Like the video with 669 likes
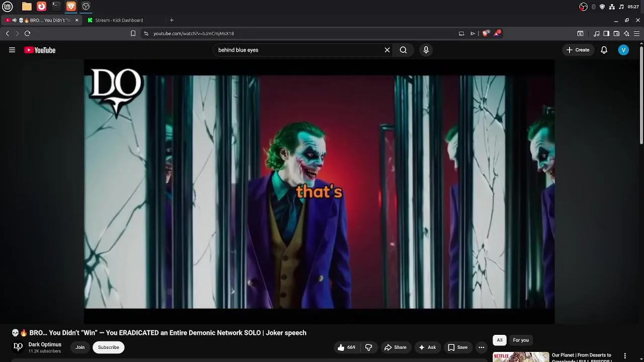Image resolution: width=644 pixels, height=362 pixels. (347, 347)
